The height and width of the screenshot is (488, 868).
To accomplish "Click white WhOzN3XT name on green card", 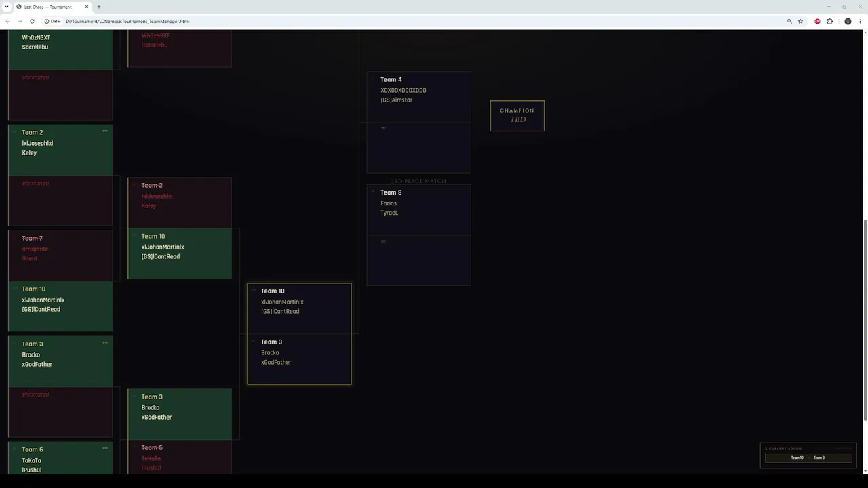I will (x=36, y=37).
